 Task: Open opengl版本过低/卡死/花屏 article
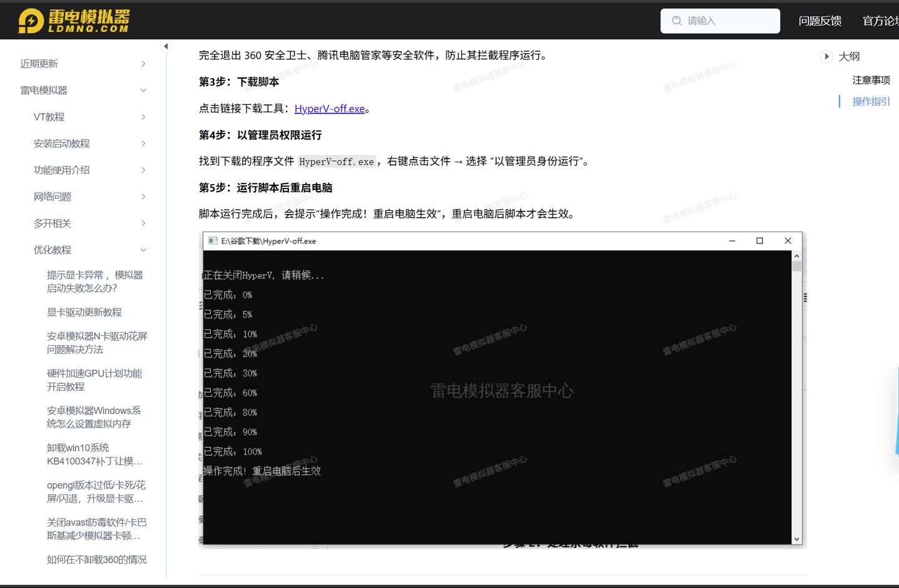click(x=96, y=492)
